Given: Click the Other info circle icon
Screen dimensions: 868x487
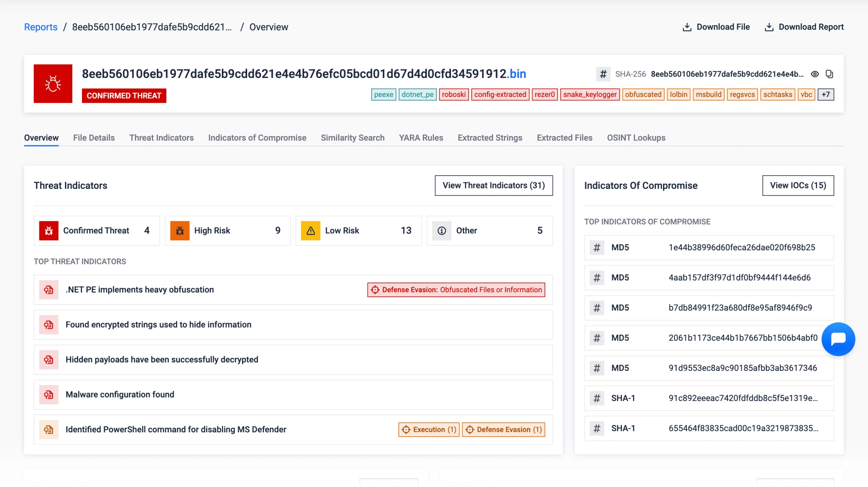Looking at the screenshot, I should click(442, 231).
